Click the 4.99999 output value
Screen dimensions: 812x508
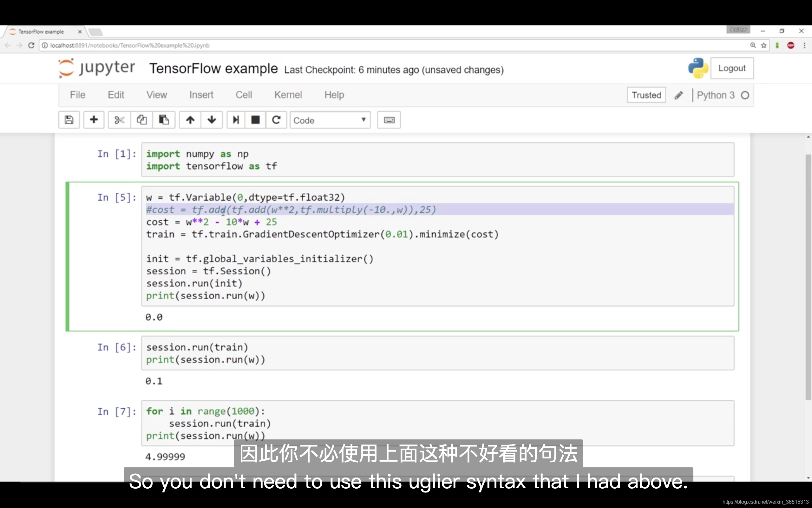click(165, 457)
